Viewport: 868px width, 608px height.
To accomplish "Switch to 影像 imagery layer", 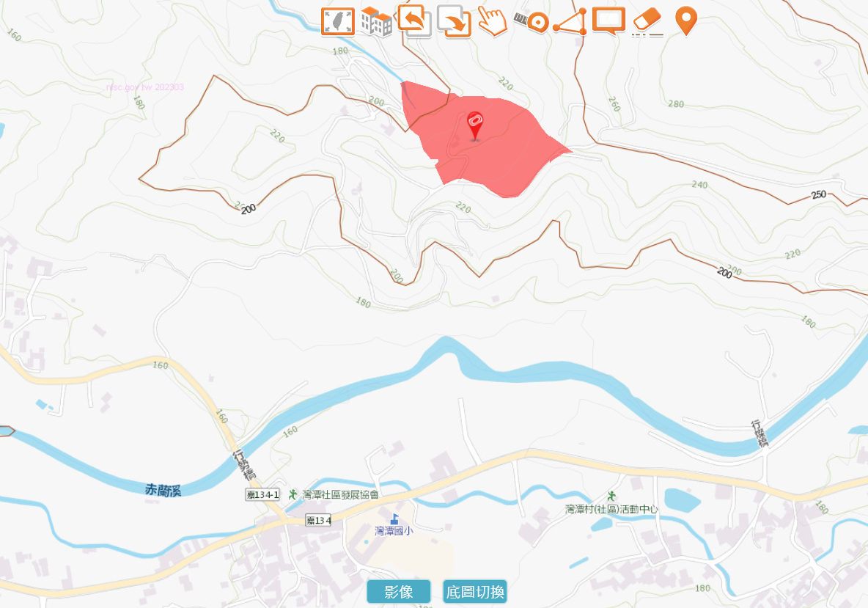I will point(399,591).
